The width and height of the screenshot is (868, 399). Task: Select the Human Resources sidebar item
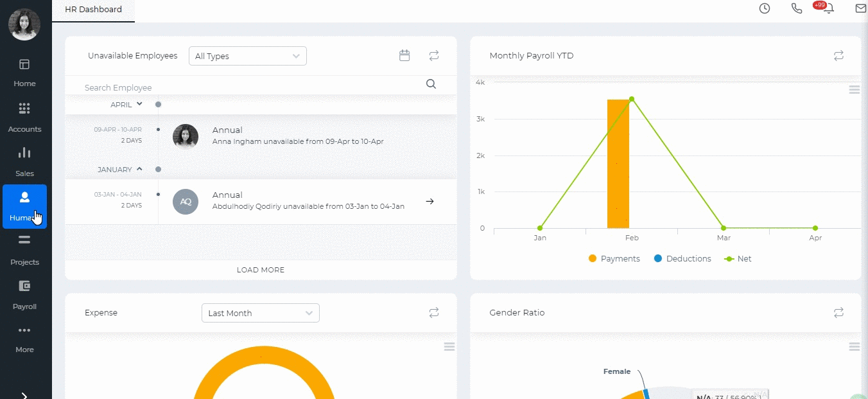pyautogui.click(x=24, y=206)
